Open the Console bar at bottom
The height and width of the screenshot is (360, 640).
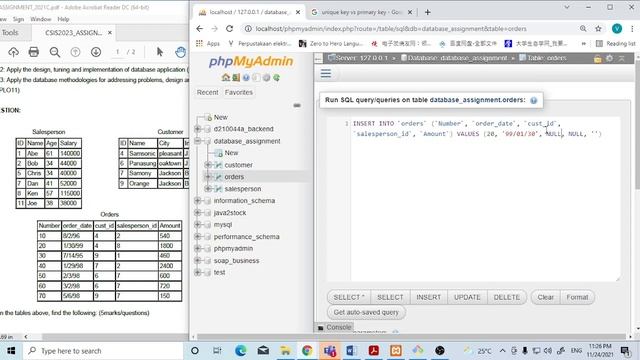click(334, 327)
